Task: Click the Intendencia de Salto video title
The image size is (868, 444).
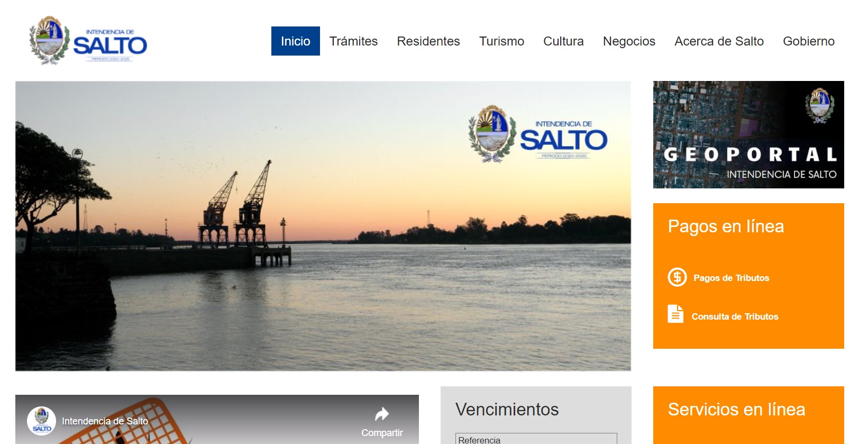Action: pos(105,421)
